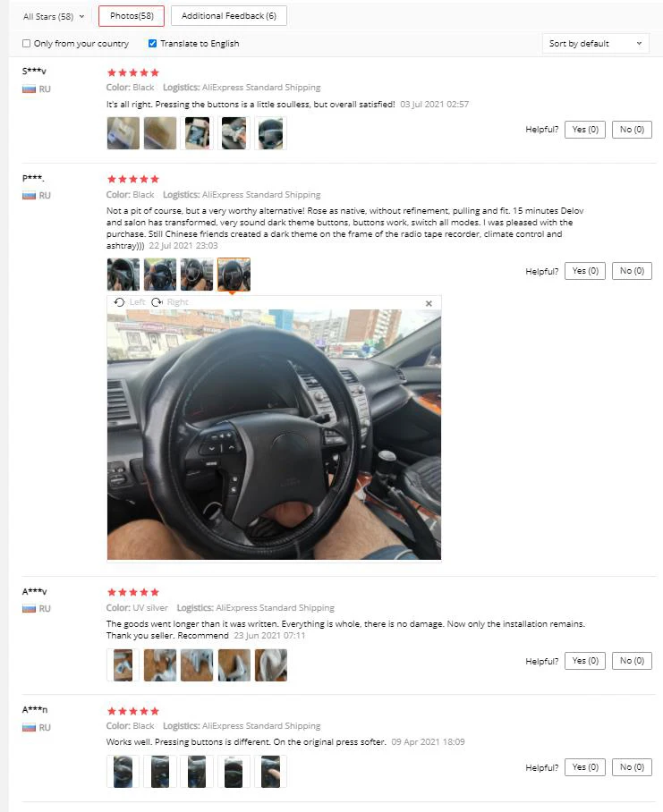This screenshot has width=663, height=812.
Task: Uncheck 'Translate to English' option
Action: click(152, 44)
